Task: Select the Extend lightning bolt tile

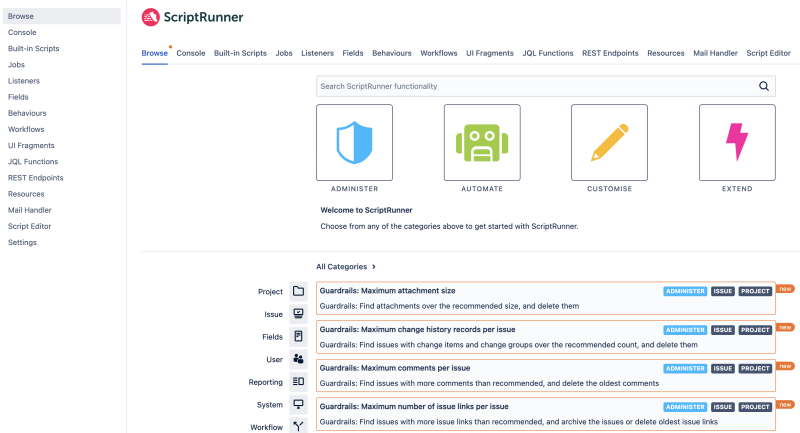Action: 737,142
